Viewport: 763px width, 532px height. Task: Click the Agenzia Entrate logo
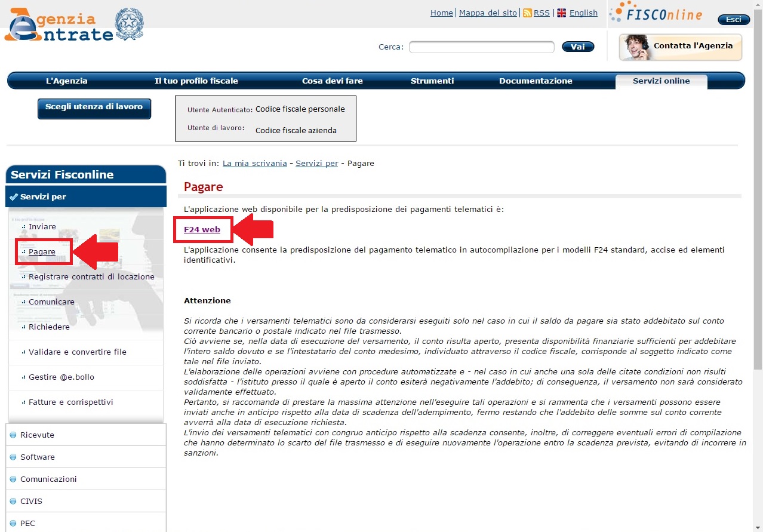click(59, 25)
